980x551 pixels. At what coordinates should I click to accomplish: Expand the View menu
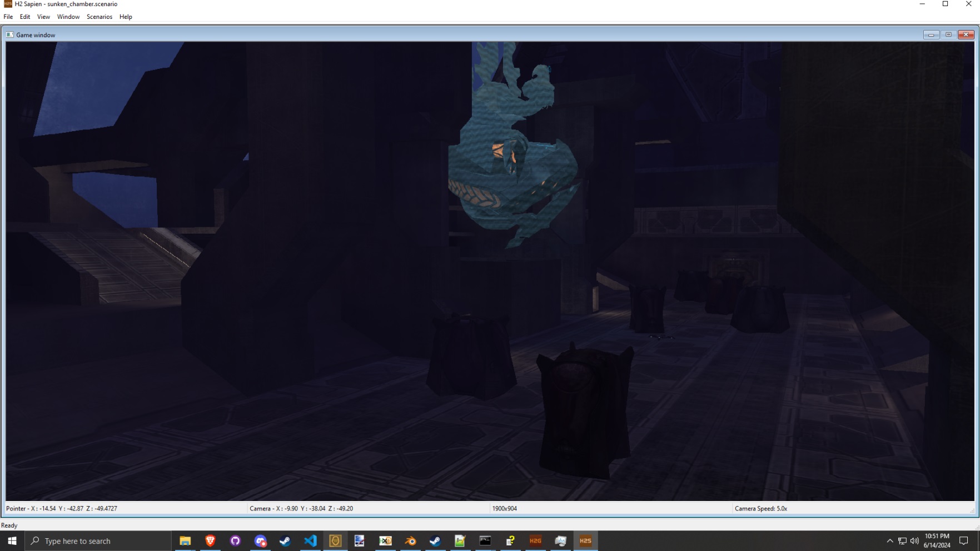[43, 17]
